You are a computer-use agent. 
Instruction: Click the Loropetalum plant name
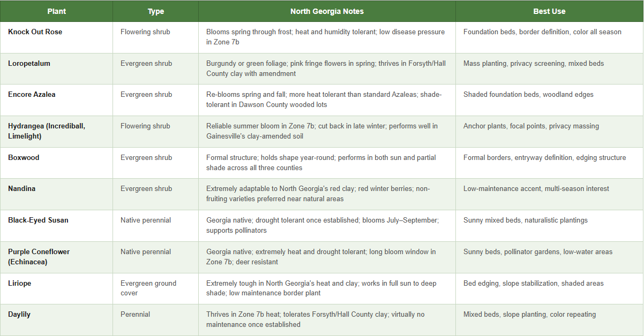tap(29, 64)
